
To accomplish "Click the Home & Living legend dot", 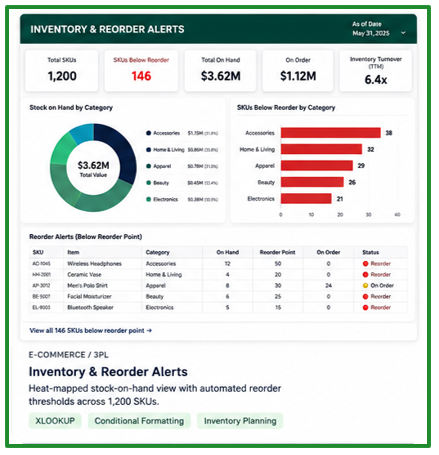I will point(149,150).
